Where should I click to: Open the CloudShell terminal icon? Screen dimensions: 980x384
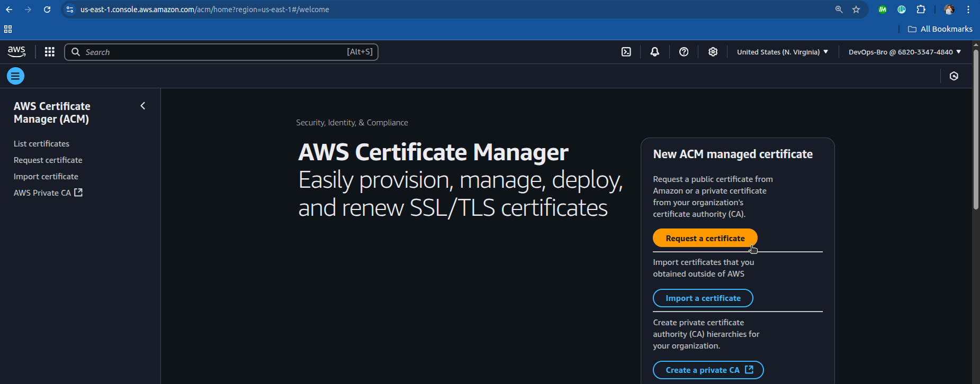coord(626,52)
